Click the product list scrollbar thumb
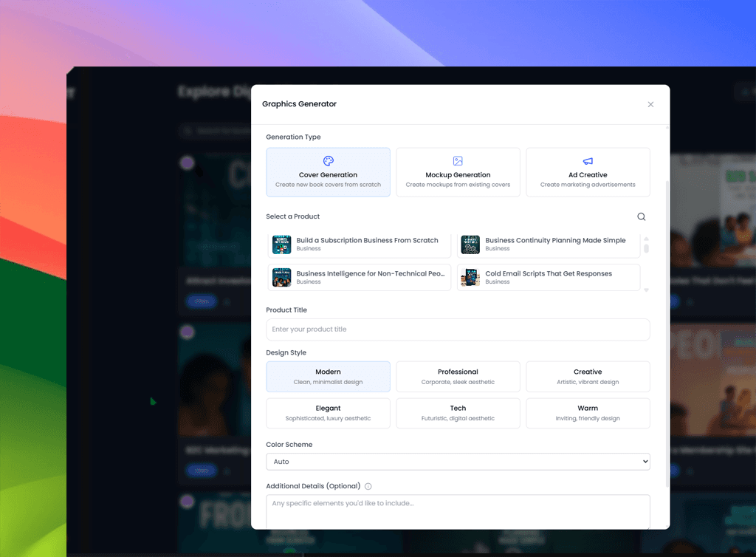The height and width of the screenshot is (557, 756). coord(646,248)
